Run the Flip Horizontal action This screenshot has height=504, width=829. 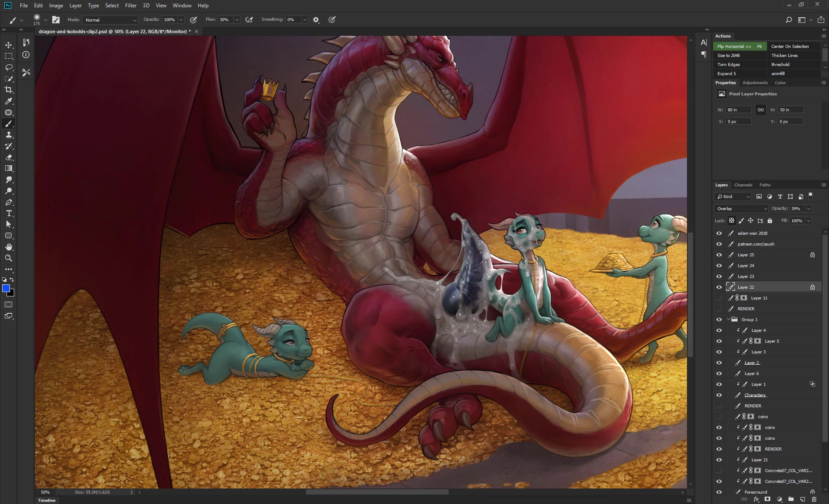point(740,46)
